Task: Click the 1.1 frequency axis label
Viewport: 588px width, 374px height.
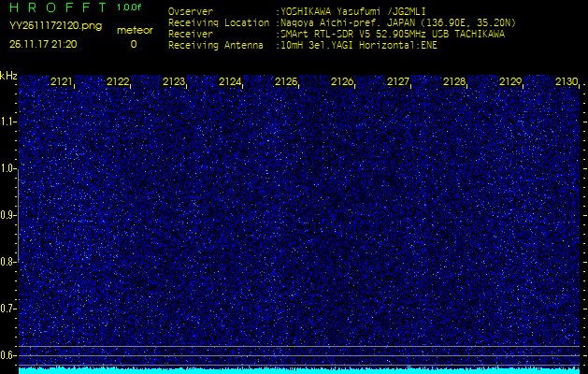Action: coord(8,122)
